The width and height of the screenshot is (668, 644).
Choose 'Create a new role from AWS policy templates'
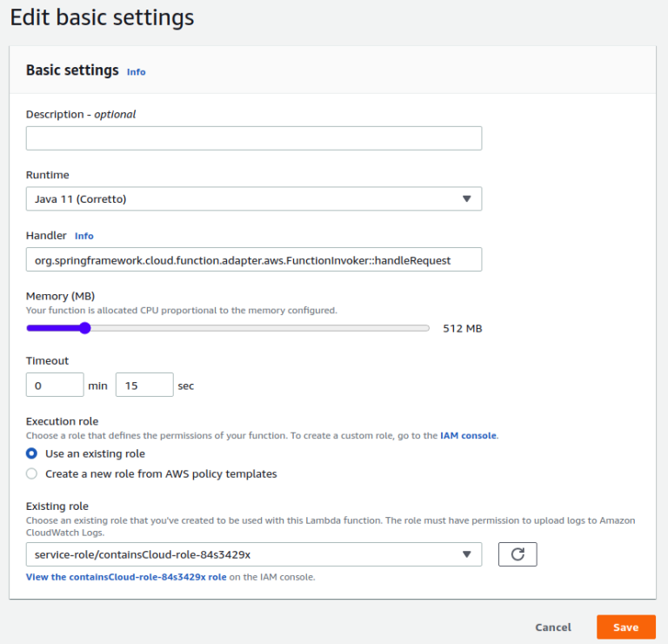pos(32,474)
